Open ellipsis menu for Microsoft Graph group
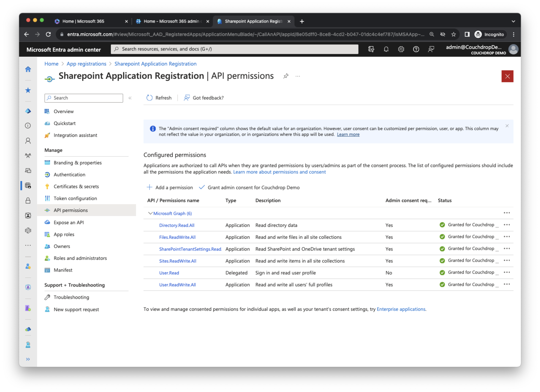 507,213
